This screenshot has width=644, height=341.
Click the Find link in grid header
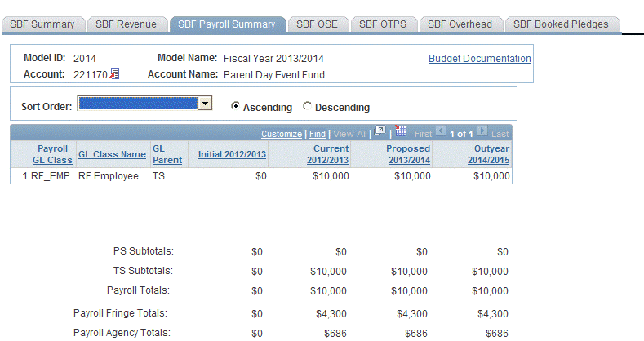(318, 134)
